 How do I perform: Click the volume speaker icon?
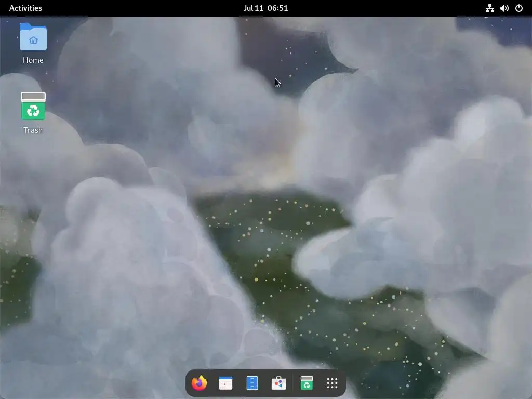[x=504, y=8]
